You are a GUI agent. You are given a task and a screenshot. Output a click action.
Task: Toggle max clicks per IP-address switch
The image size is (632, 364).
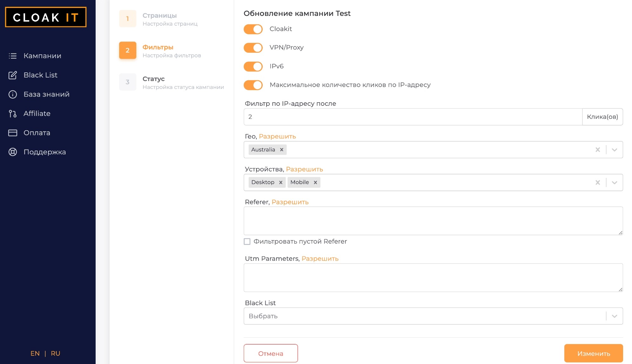point(253,85)
